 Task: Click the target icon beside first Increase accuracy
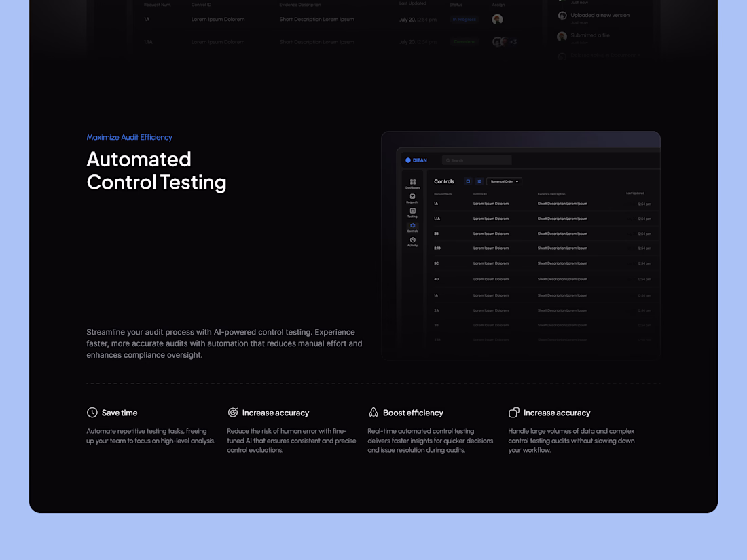tap(232, 413)
